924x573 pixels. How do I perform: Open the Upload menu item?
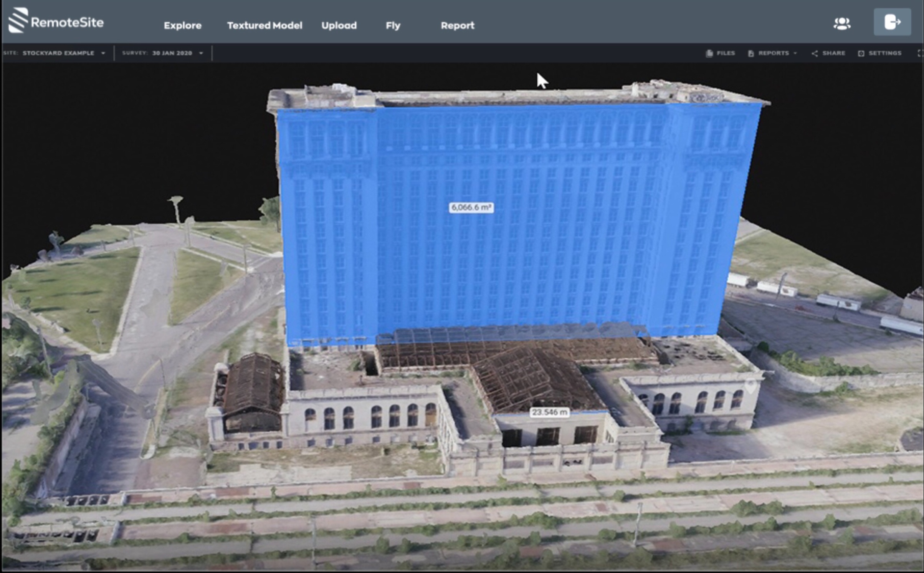pyautogui.click(x=339, y=25)
